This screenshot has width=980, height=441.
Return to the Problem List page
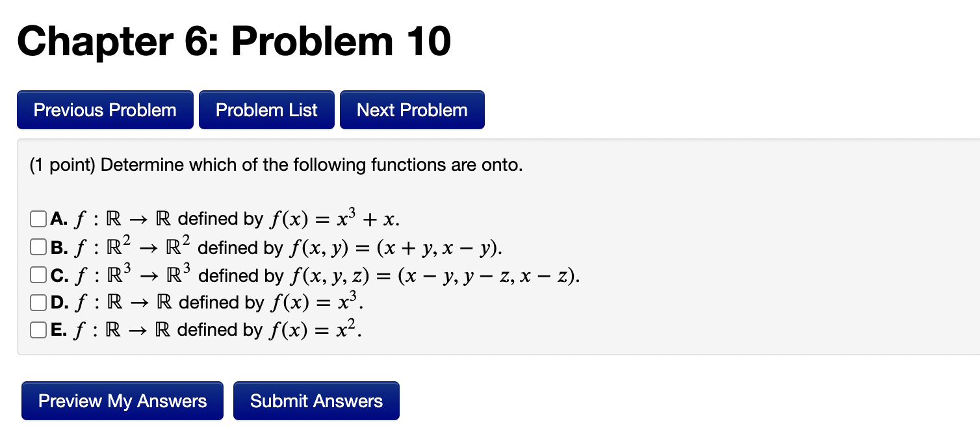(266, 109)
